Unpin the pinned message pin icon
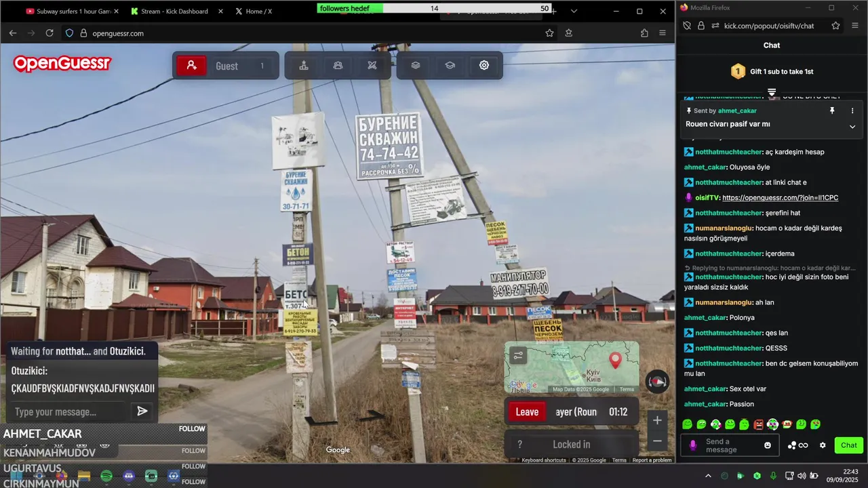The height and width of the screenshot is (488, 868). click(x=832, y=110)
